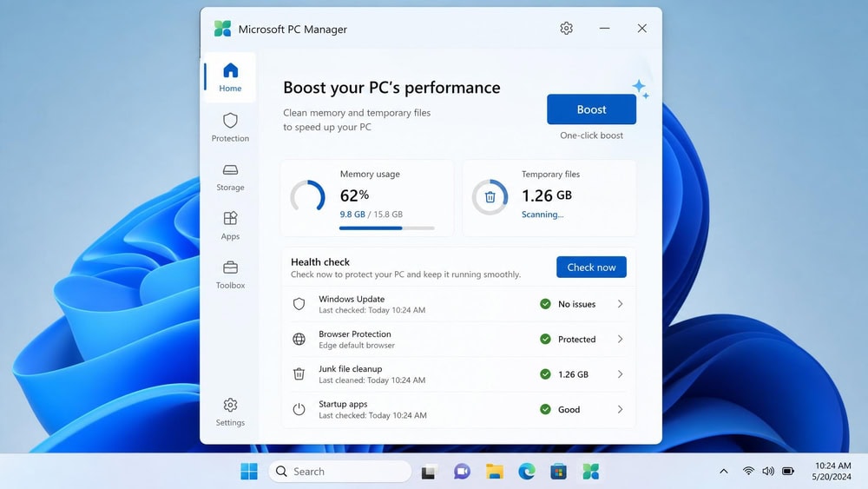The height and width of the screenshot is (489, 868).
Task: Select the Browser Protection text label
Action: [355, 334]
